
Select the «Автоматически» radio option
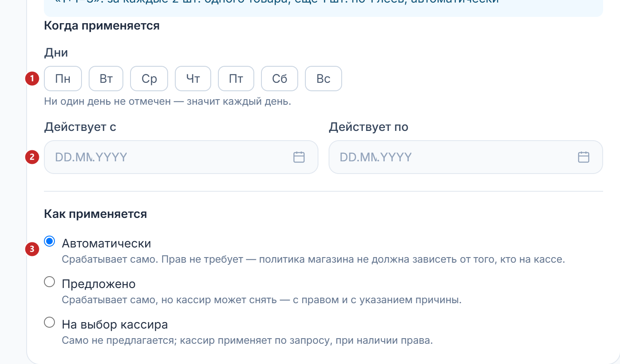[x=49, y=241]
